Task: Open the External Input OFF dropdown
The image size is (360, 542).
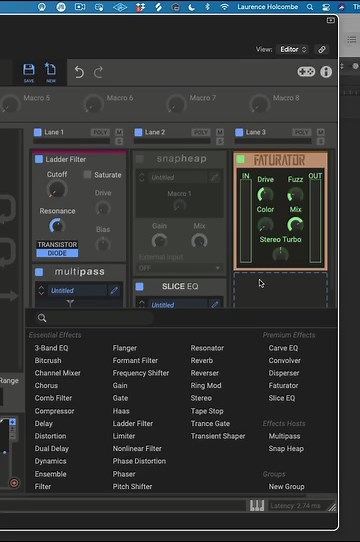Action: (x=179, y=268)
